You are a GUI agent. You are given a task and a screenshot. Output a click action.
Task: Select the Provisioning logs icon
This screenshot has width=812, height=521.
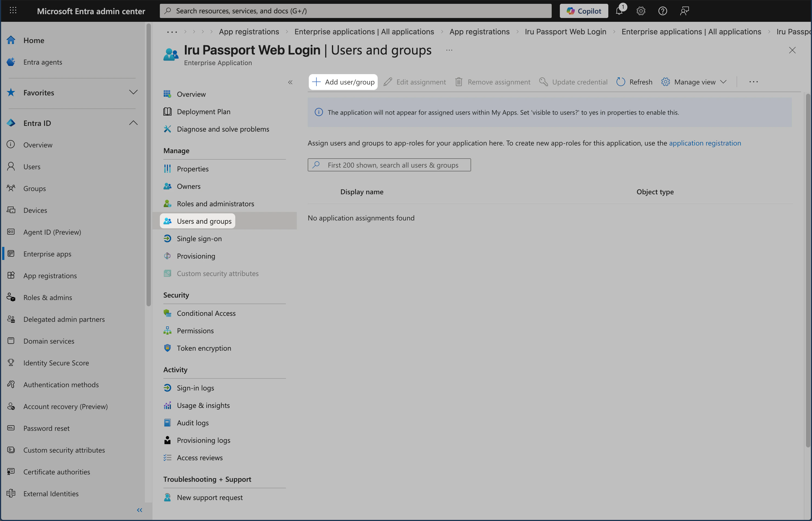point(167,440)
